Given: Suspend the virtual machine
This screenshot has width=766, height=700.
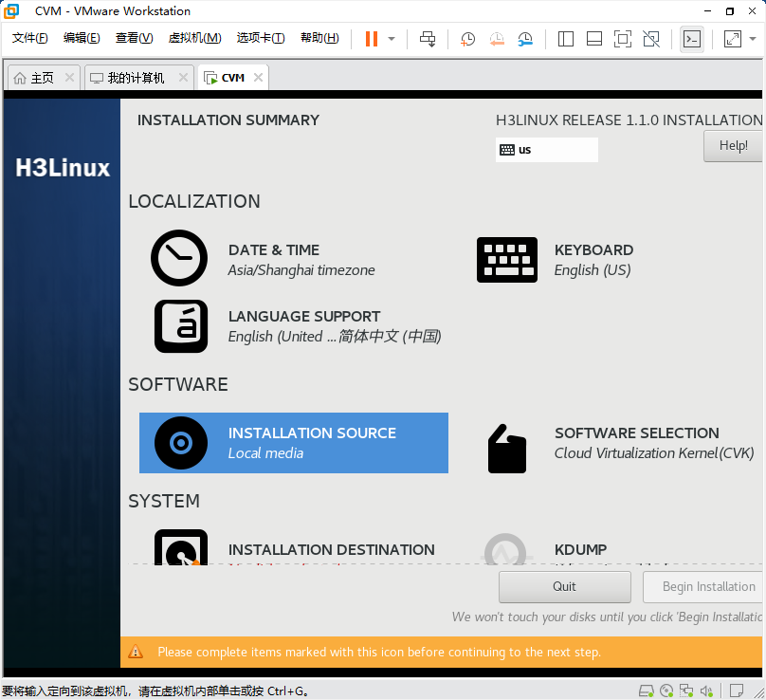Looking at the screenshot, I should (374, 39).
